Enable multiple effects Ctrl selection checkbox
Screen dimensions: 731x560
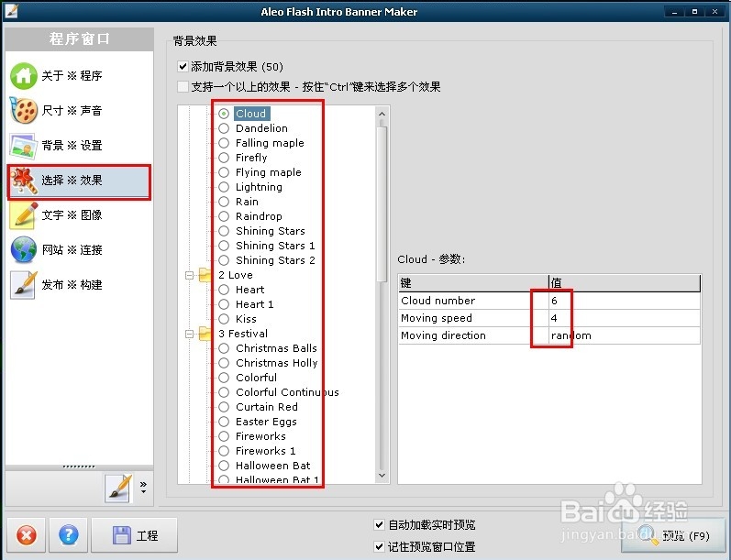[x=183, y=87]
